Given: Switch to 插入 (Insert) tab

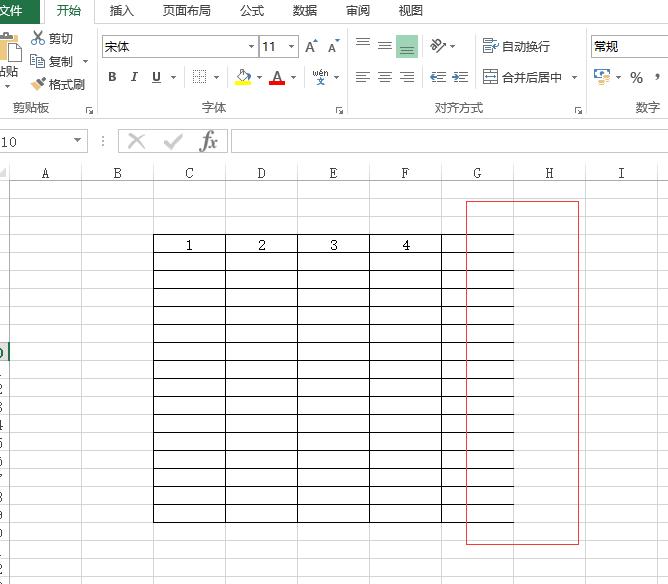Looking at the screenshot, I should [x=121, y=11].
